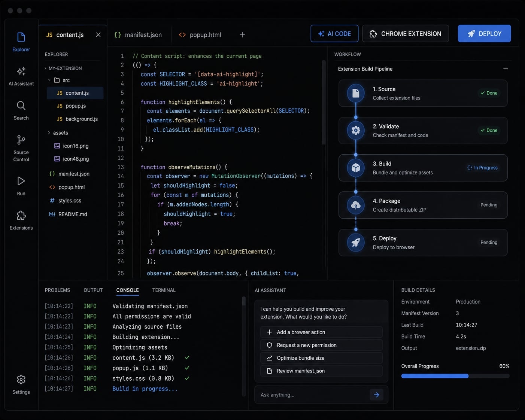Open the Search sidebar icon
Image resolution: width=525 pixels, height=420 pixels.
21,106
